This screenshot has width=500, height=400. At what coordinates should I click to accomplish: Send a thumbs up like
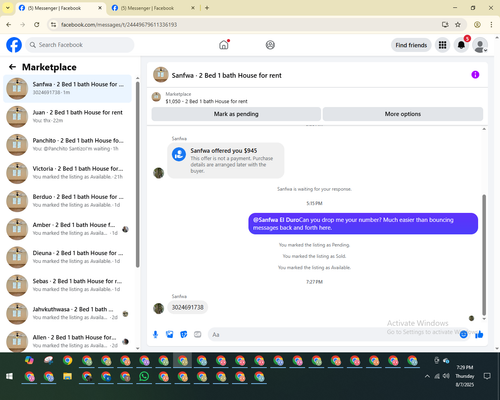coord(479,334)
